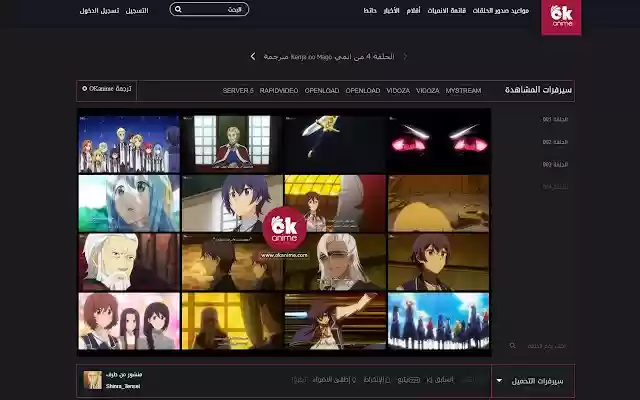Open مواعيد صدور الحلقات menu item

pos(501,11)
